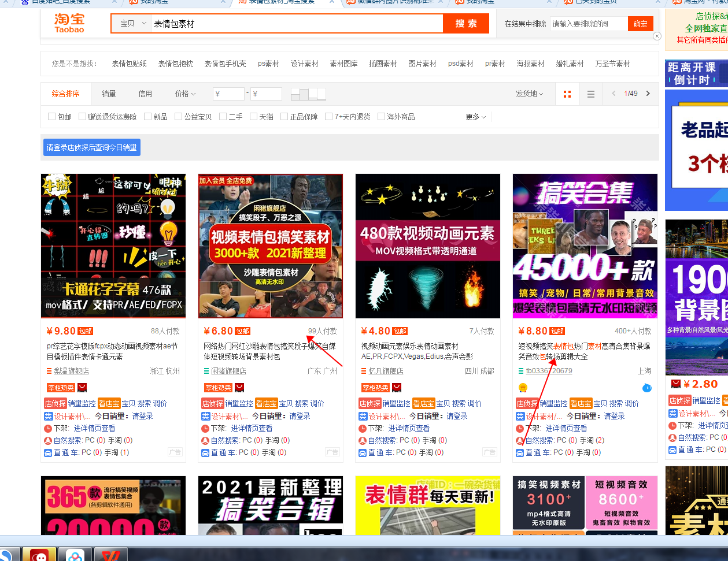Image resolution: width=728 pixels, height=561 pixels.
Task: Click shop icon beside 梨温旗舰店
Action: tap(49, 371)
